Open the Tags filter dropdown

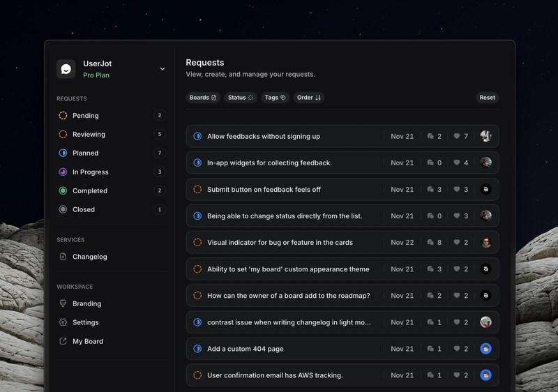275,98
